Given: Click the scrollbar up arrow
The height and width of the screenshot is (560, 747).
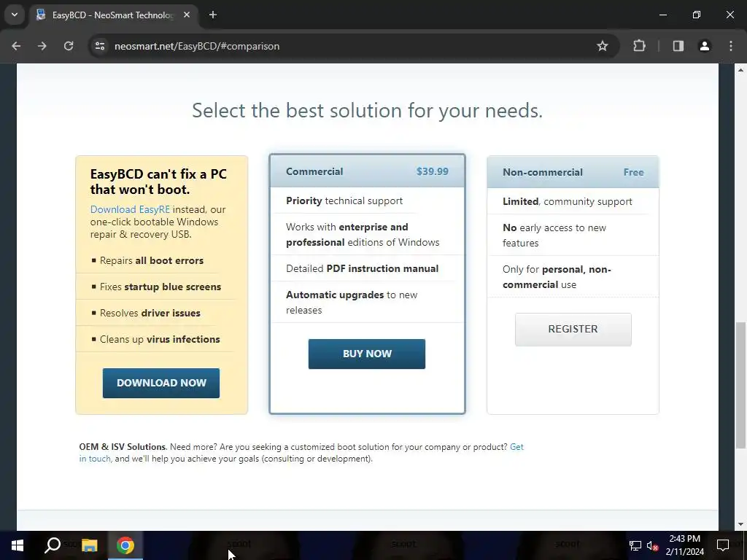Looking at the screenshot, I should 740,70.
